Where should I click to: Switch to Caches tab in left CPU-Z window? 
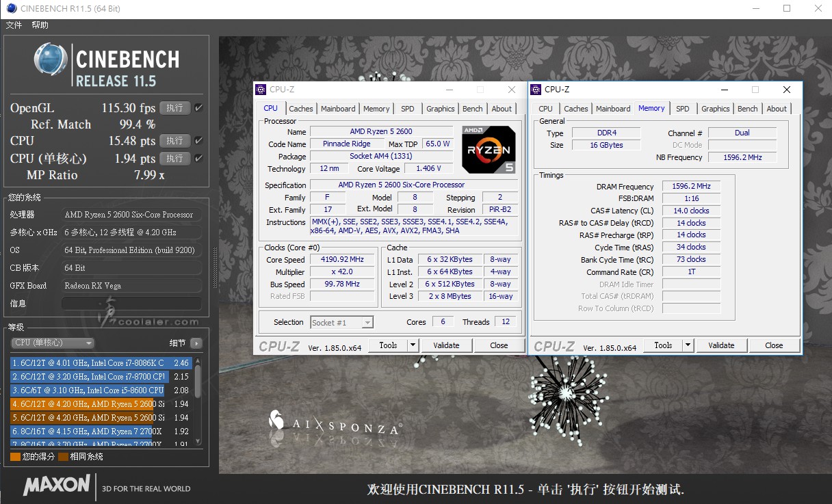tap(300, 109)
